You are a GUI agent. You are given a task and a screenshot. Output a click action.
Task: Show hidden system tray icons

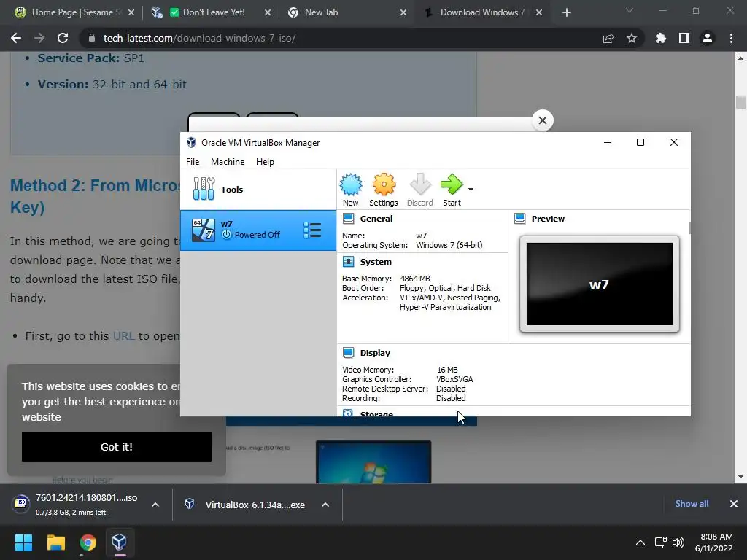(x=640, y=542)
